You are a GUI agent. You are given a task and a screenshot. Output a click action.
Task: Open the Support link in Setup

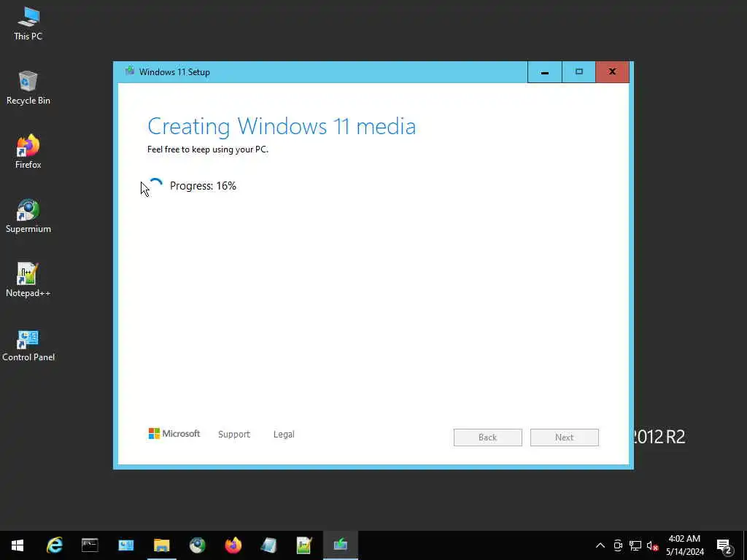click(234, 435)
